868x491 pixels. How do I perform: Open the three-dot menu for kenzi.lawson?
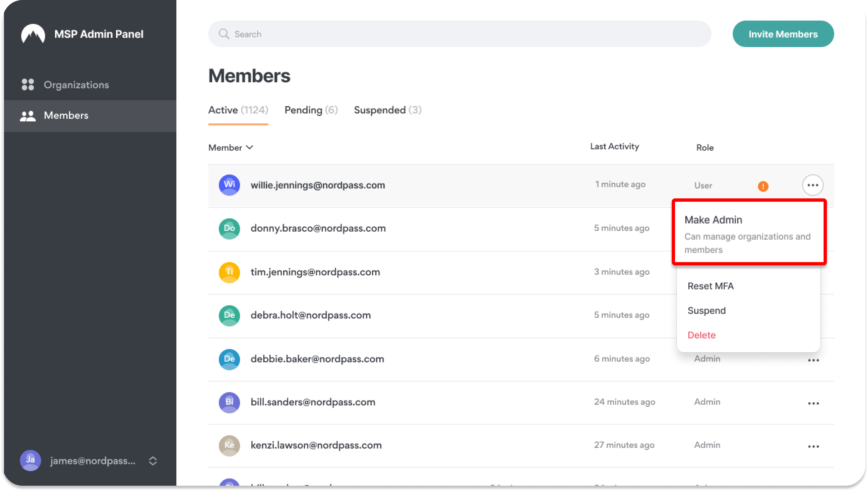tap(813, 446)
